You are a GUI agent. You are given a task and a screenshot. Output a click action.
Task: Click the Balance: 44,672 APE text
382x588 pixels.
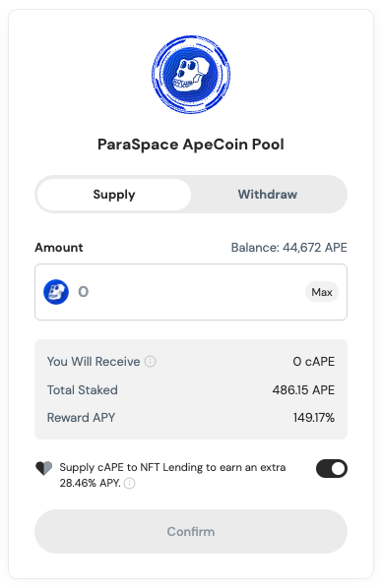[x=288, y=248]
